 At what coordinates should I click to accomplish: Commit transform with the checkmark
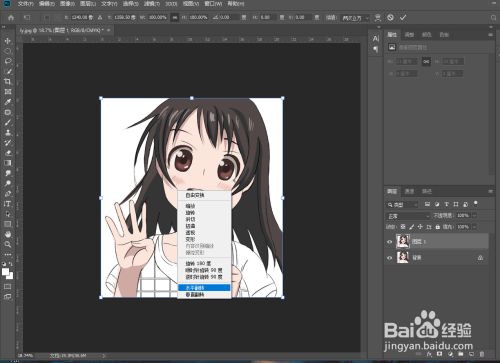point(403,17)
